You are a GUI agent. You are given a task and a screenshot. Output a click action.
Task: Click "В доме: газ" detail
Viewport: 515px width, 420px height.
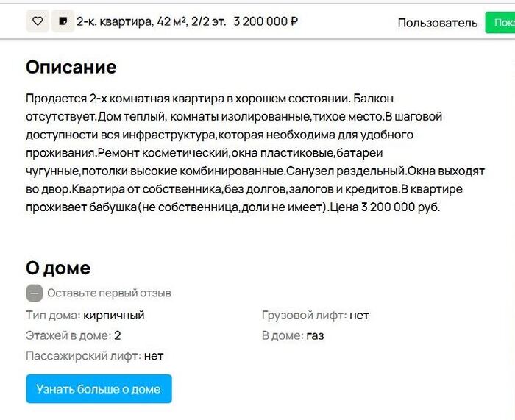click(x=293, y=335)
